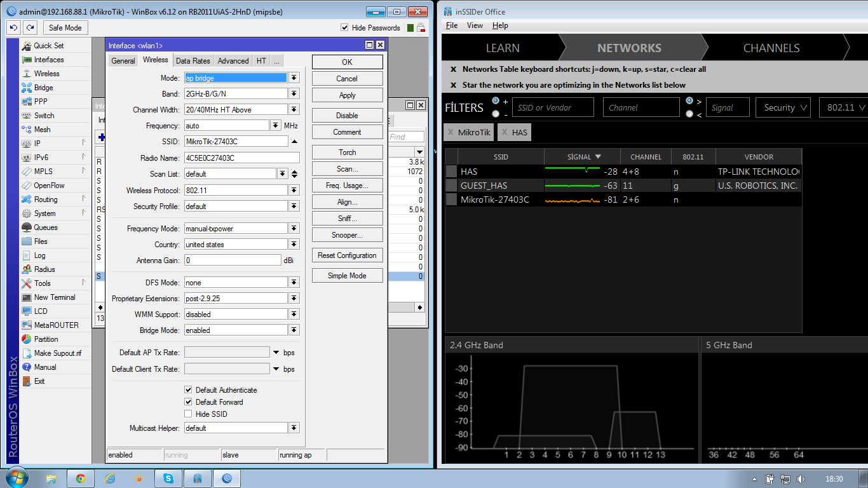Open Wireless in the WinBox sidebar

[46, 74]
